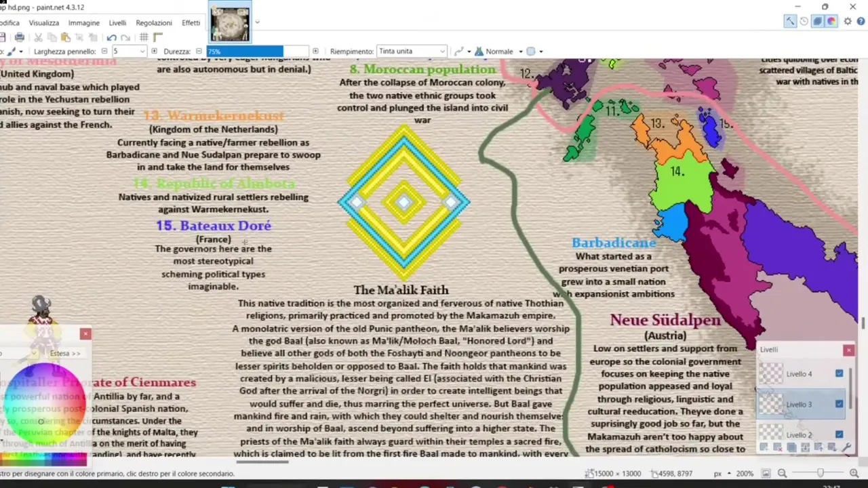Select the Livello 3 layer row
The height and width of the screenshot is (488, 868).
click(x=802, y=404)
